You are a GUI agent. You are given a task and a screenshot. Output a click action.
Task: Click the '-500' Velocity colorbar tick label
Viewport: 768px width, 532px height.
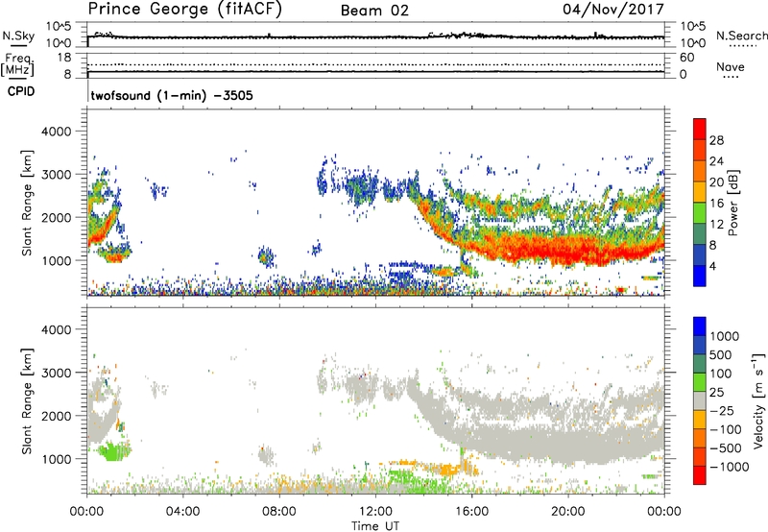coord(726,448)
